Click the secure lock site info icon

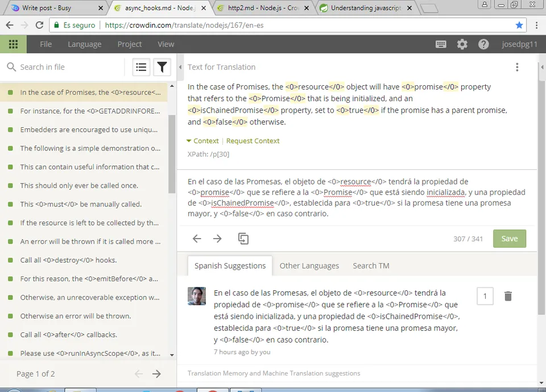tap(56, 25)
